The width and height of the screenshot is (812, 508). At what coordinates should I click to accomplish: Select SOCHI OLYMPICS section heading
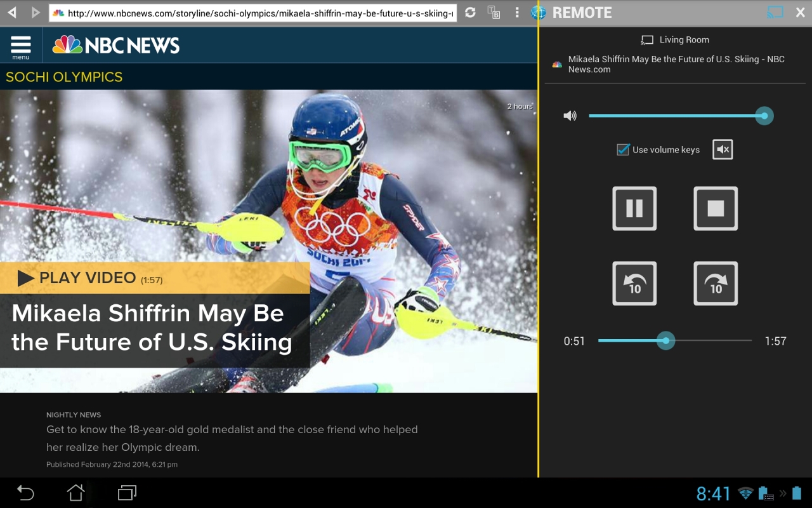64,76
